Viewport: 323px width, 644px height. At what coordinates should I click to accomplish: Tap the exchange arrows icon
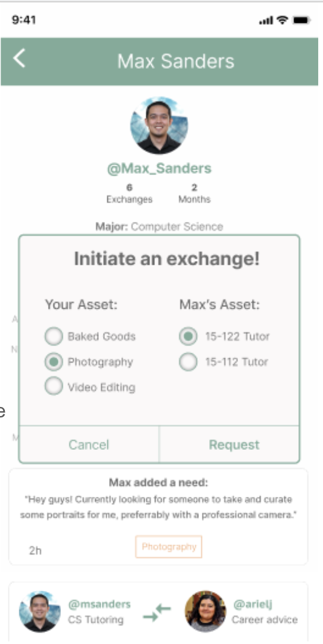tap(157, 612)
